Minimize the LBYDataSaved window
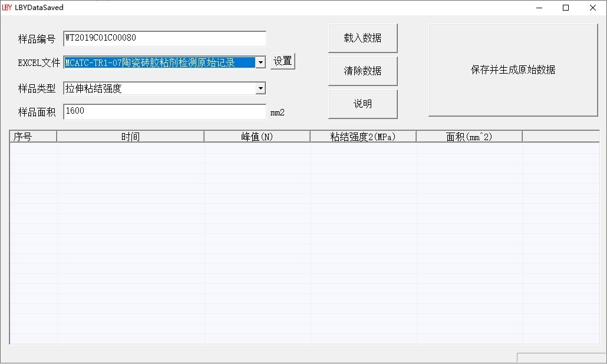Screen dimensions: 607x364 539,8
